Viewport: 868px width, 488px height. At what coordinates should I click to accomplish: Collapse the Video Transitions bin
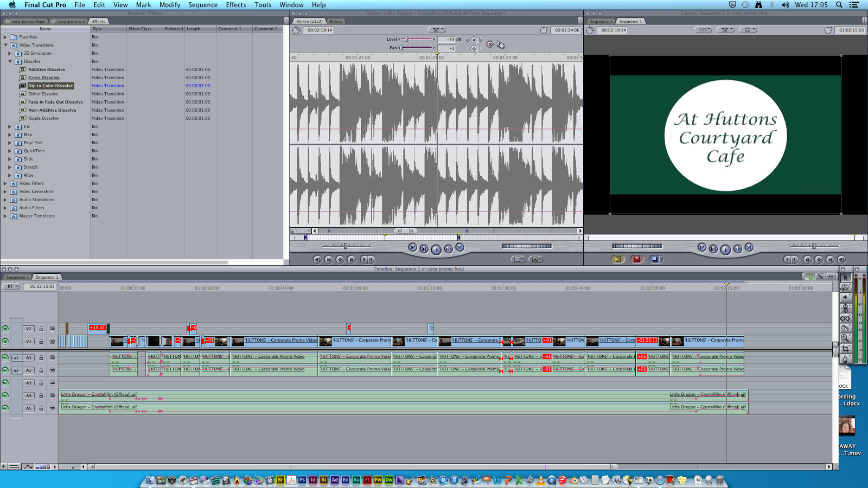click(x=5, y=45)
